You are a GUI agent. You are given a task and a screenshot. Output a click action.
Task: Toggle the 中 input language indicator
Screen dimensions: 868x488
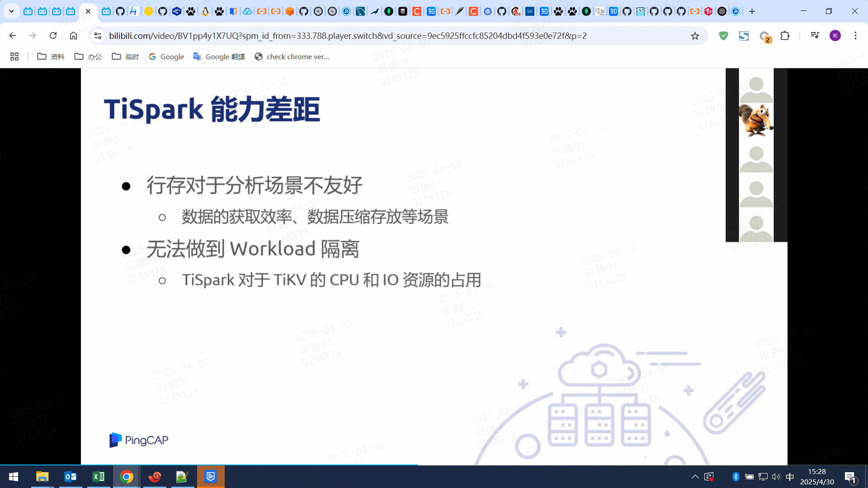click(790, 477)
